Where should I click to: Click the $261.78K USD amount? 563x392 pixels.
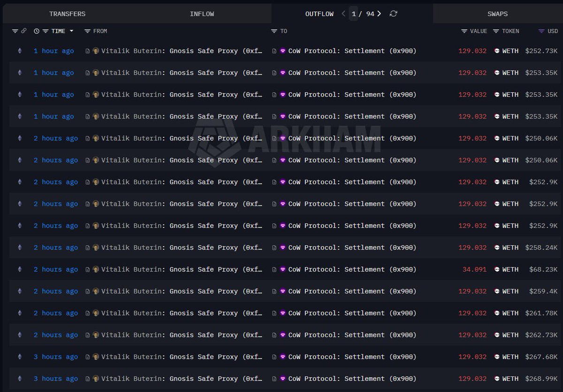tap(541, 313)
